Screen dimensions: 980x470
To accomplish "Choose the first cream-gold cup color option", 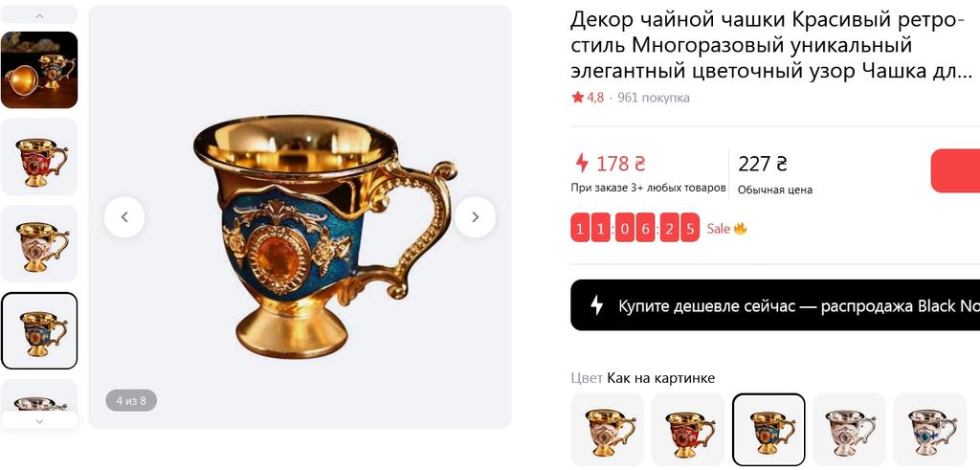I will click(608, 430).
